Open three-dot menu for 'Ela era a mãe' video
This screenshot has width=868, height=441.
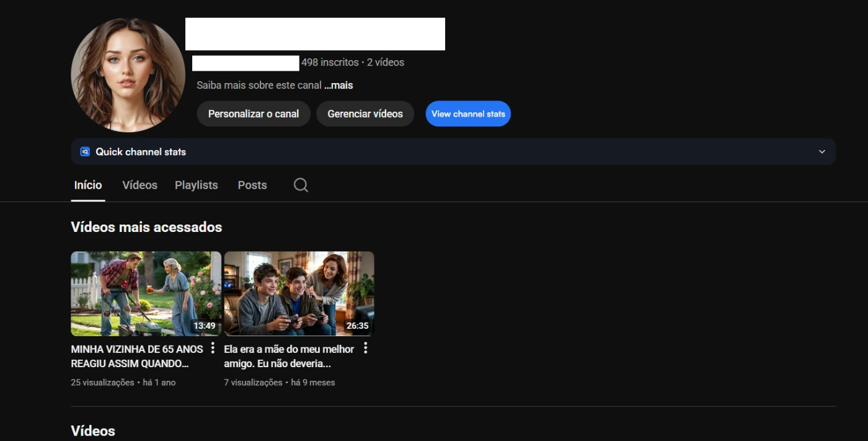tap(365, 348)
